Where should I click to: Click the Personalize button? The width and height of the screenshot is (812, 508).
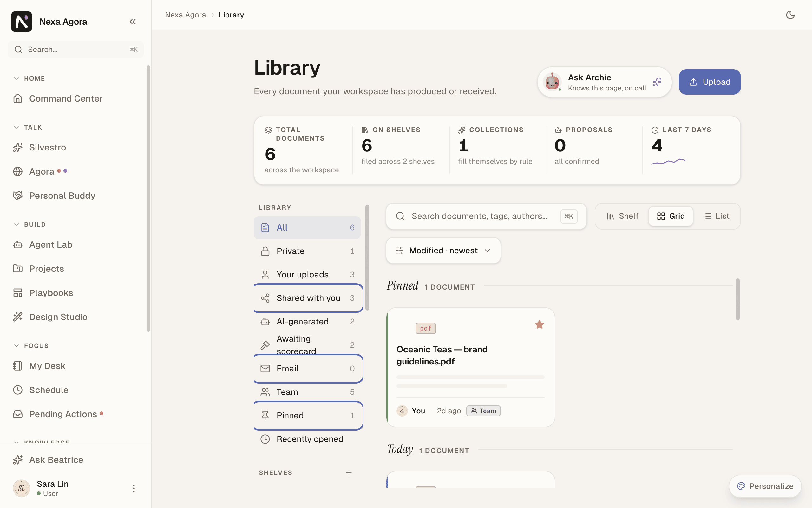click(x=765, y=486)
